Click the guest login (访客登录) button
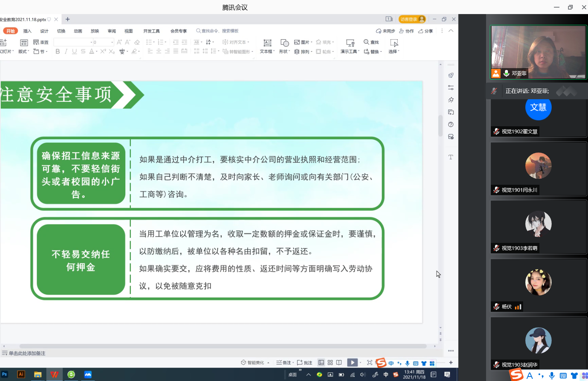The height and width of the screenshot is (381, 588). 412,19
